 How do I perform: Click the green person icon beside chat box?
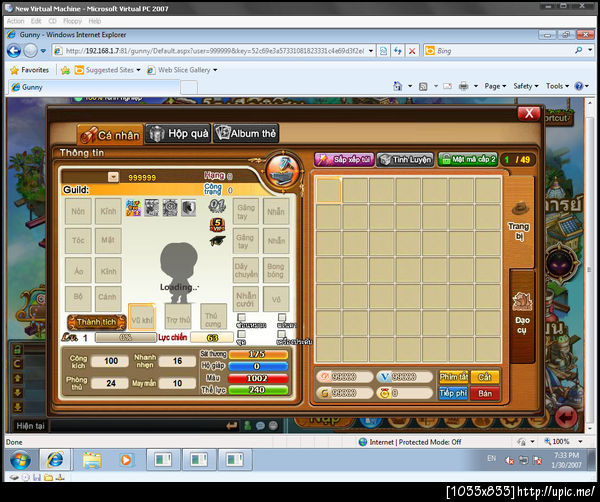click(248, 425)
